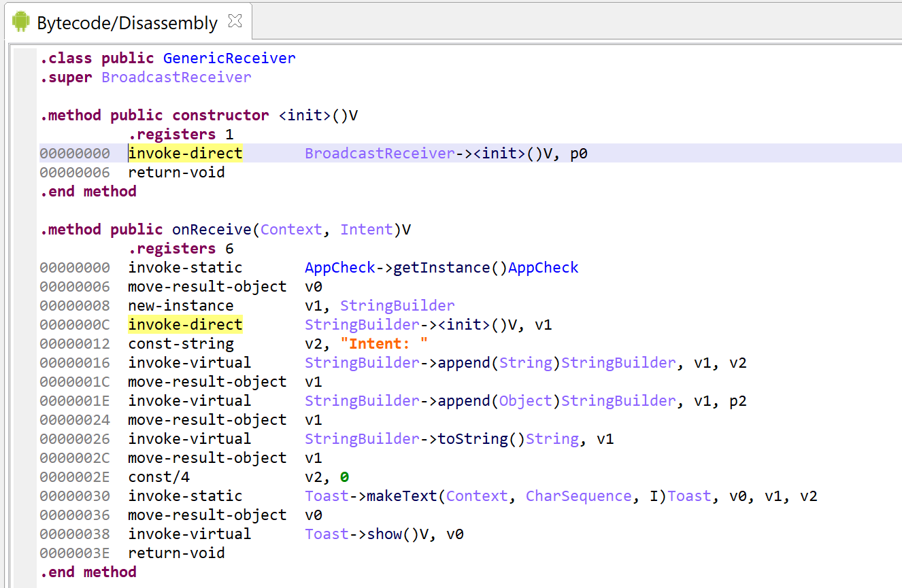Select the Bytecode/Disassembly tab
The height and width of the screenshot is (588, 902).
pyautogui.click(x=127, y=22)
